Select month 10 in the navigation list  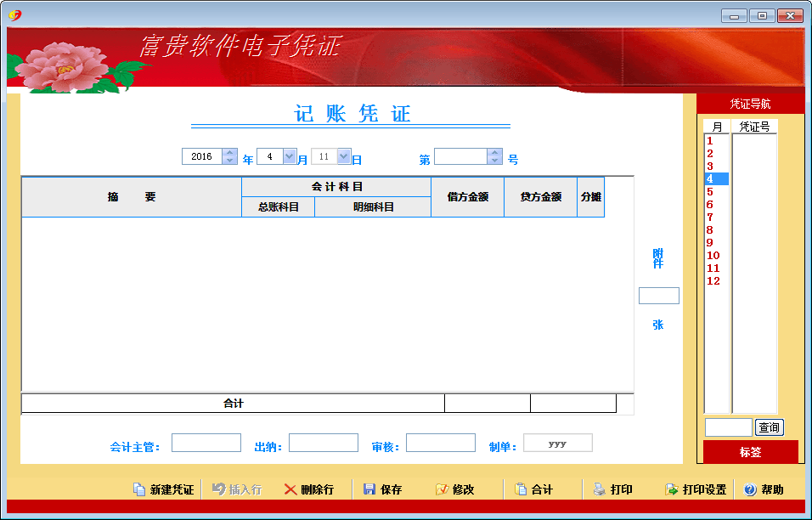tap(713, 256)
